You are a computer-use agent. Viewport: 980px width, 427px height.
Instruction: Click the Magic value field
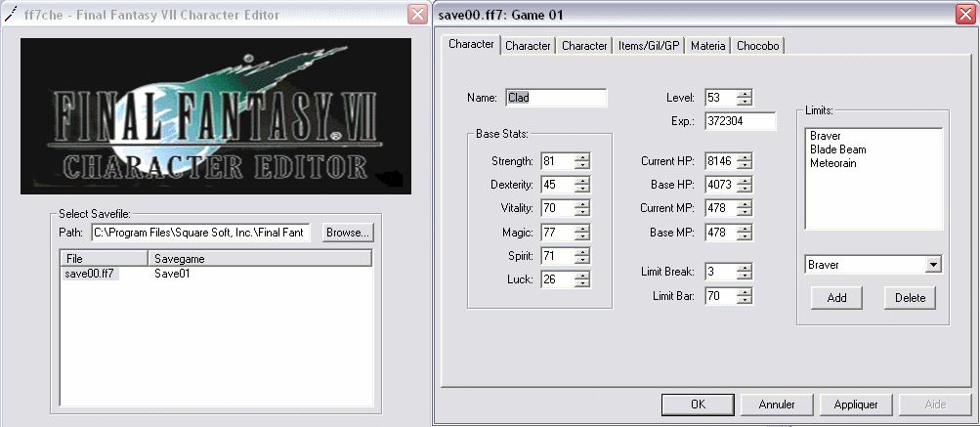click(x=558, y=233)
